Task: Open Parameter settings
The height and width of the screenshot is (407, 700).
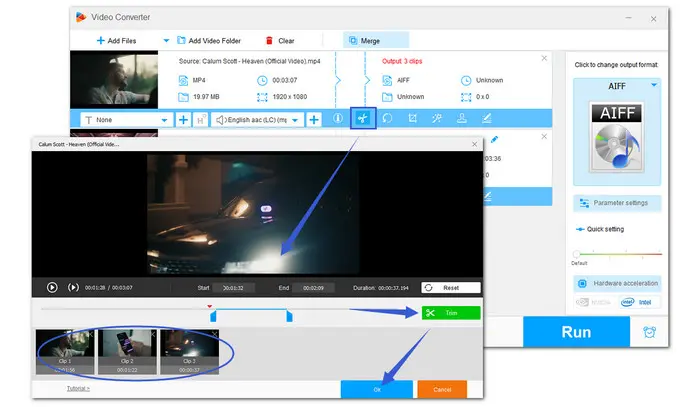Action: point(617,203)
